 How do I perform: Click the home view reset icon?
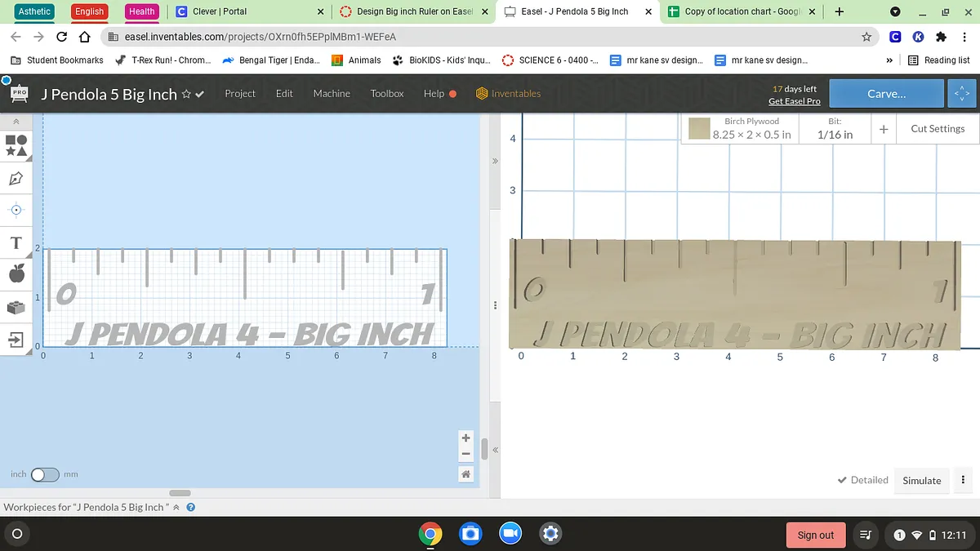[465, 474]
